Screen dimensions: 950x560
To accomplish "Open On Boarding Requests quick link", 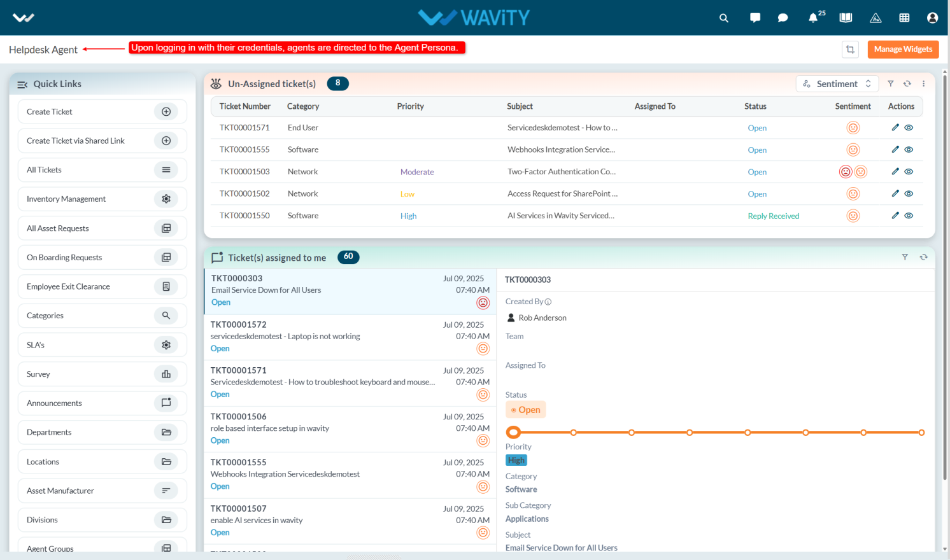I will (x=102, y=257).
